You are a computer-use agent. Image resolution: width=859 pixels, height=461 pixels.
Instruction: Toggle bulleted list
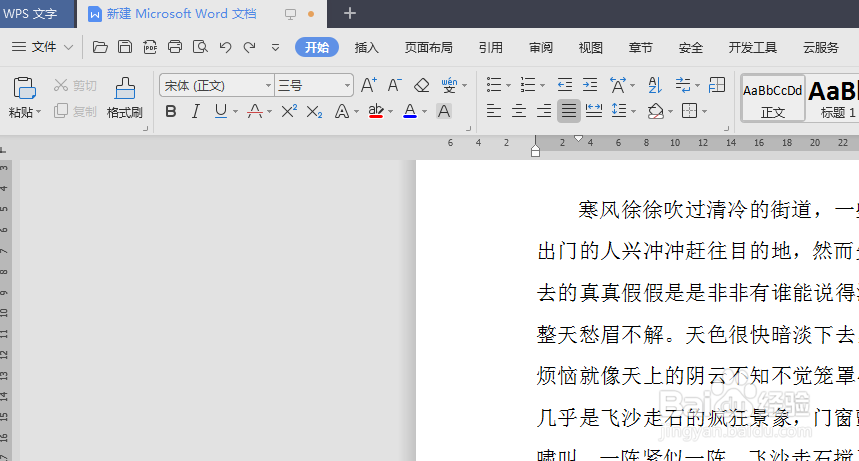pos(494,85)
